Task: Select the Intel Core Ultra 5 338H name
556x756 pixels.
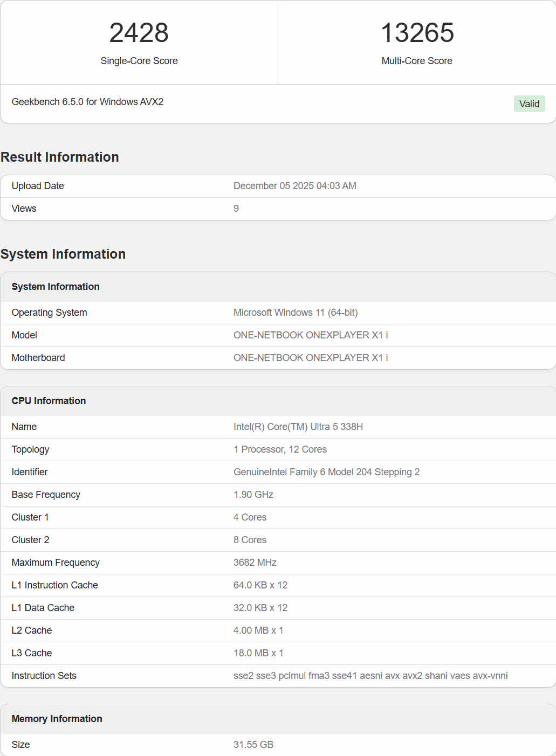Action: tap(298, 427)
